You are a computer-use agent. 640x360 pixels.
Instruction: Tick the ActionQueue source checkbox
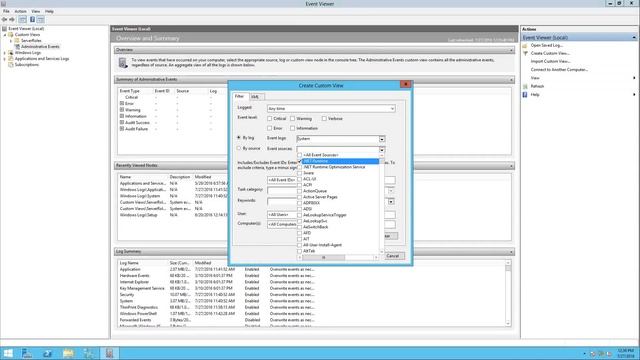click(300, 191)
